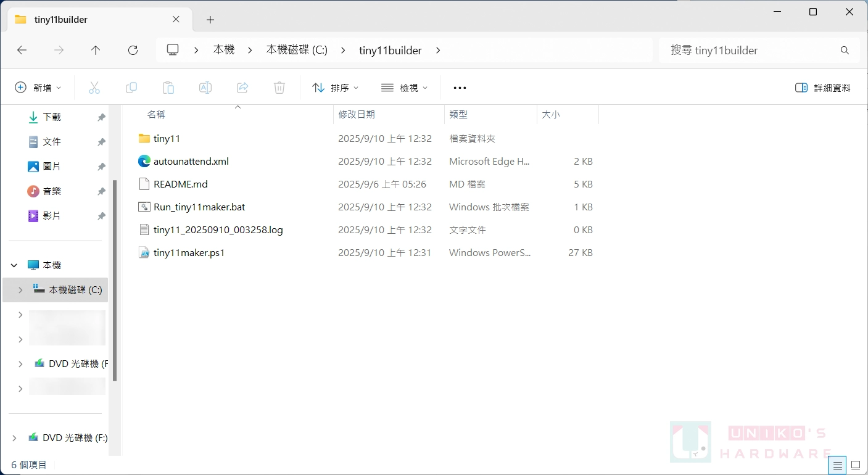Expand the 本機磁碟 (C:) tree node

point(20,289)
